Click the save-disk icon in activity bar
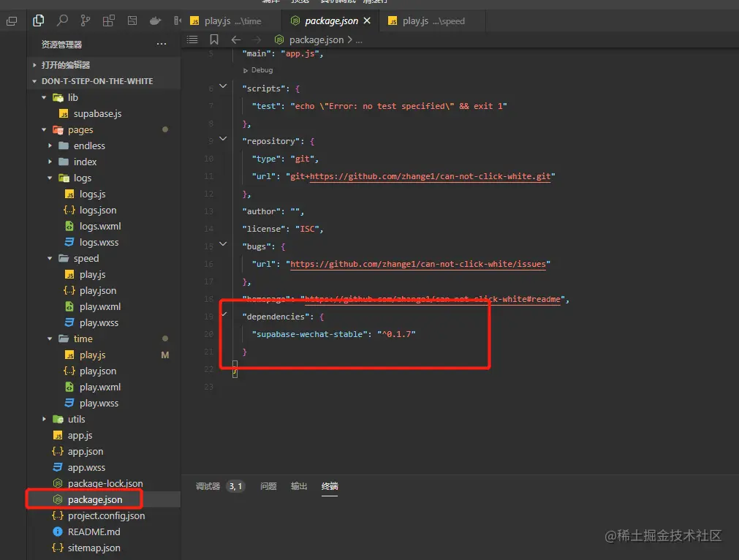Screen dimensions: 739x560 pos(132,20)
